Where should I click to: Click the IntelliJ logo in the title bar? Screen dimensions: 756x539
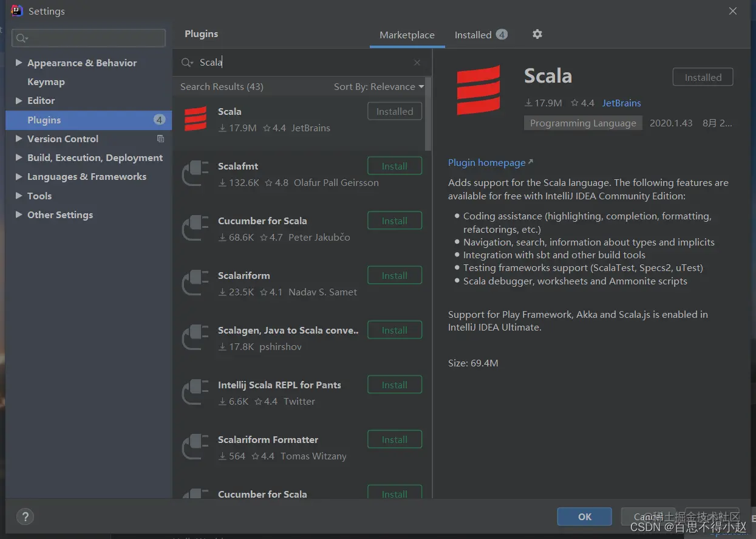tap(17, 11)
